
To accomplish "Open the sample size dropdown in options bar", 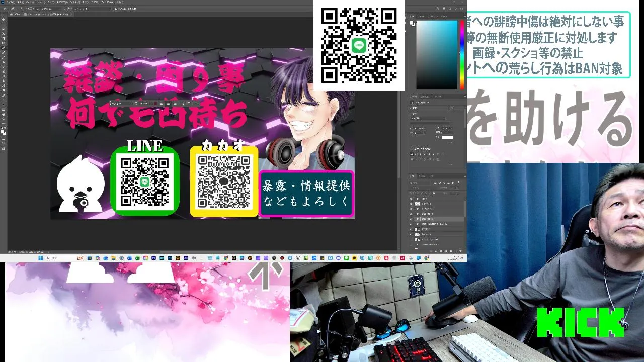I will click(x=49, y=9).
